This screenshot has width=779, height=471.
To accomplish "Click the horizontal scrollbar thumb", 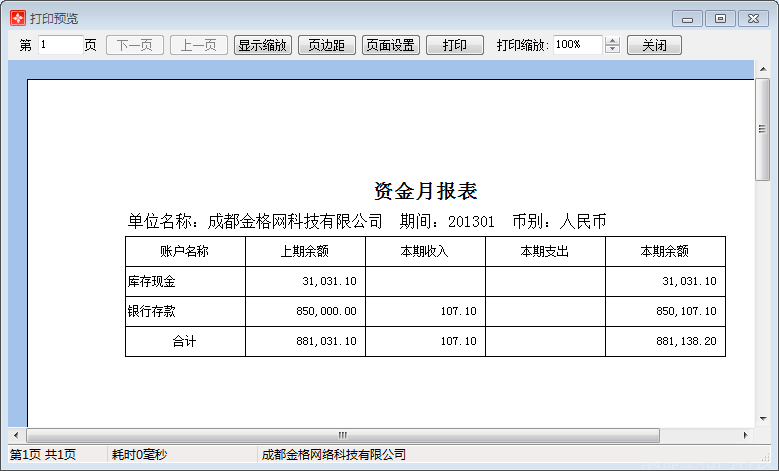I will [x=342, y=435].
